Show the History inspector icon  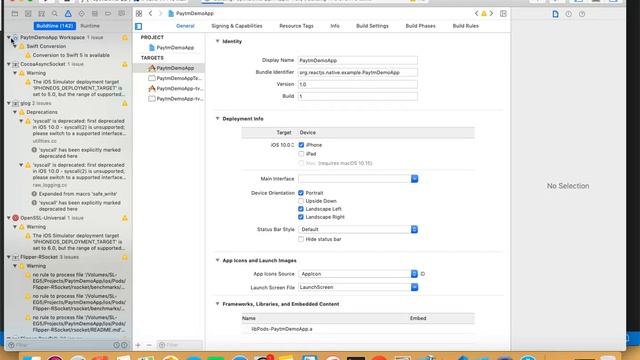[x=569, y=14]
